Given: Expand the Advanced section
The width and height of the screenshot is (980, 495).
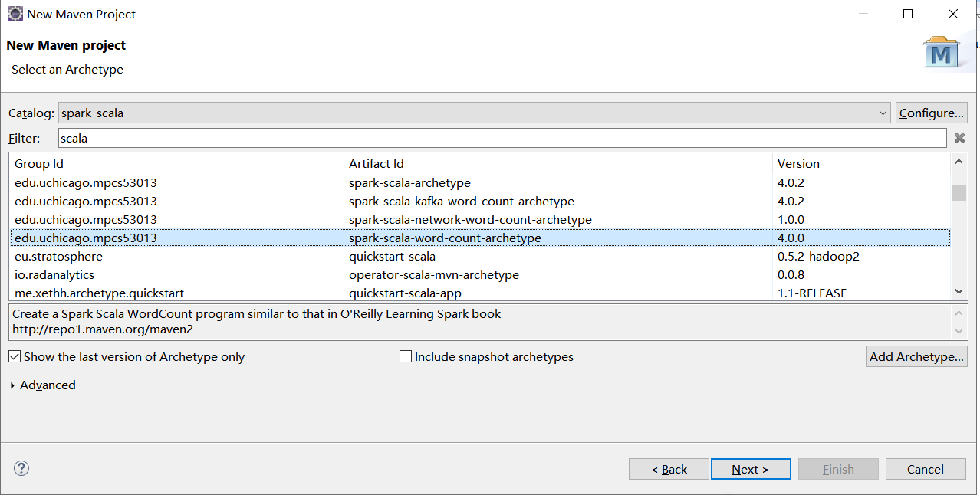Looking at the screenshot, I should [x=43, y=385].
